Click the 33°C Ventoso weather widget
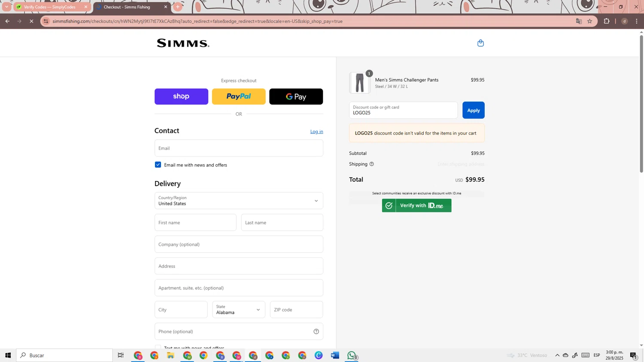Screen dimensions: 644x362 [527, 355]
